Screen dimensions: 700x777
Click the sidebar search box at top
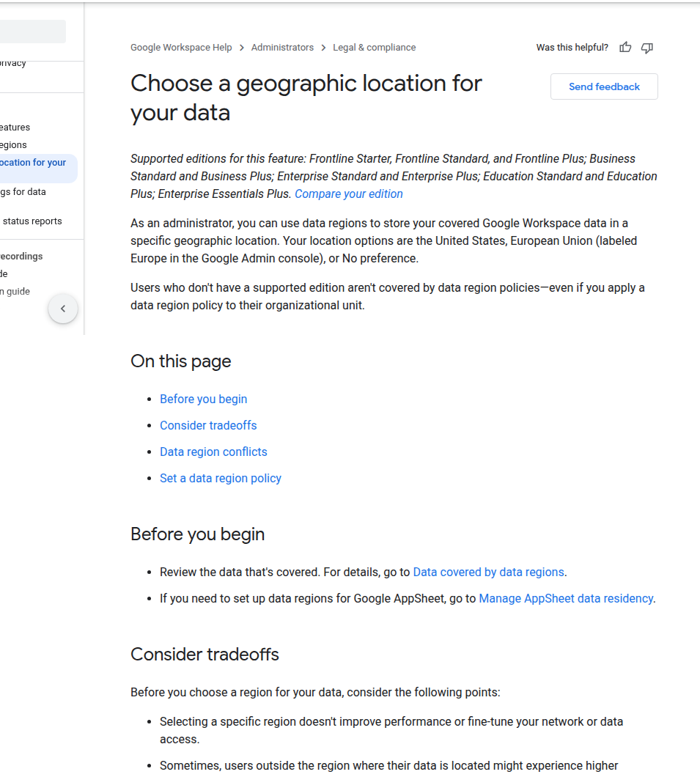point(33,32)
